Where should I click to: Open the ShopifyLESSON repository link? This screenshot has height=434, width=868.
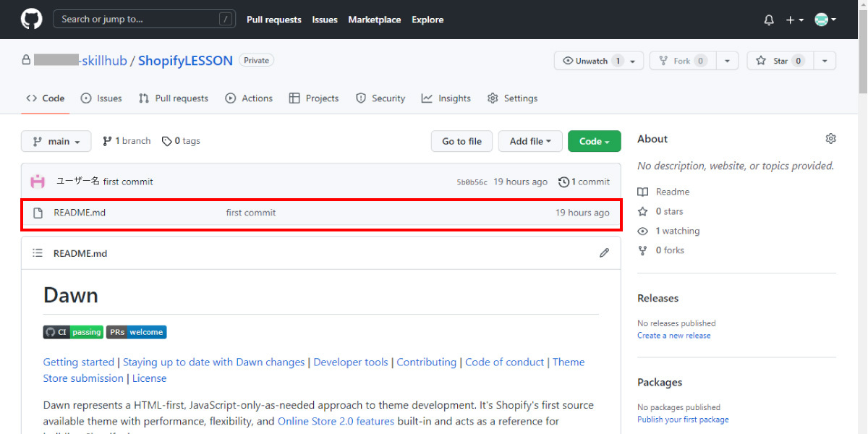tap(185, 61)
